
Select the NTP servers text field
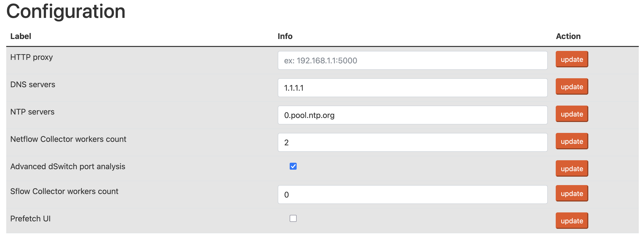(412, 115)
